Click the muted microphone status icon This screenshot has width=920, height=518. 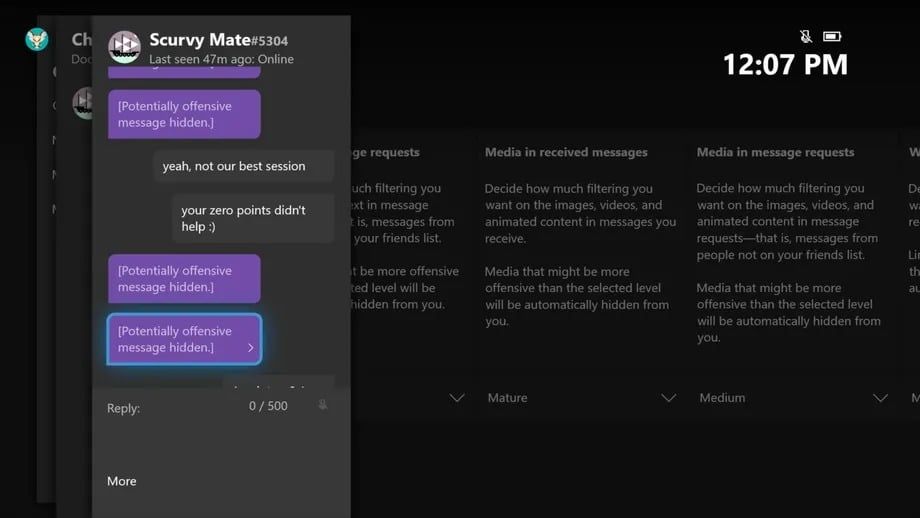806,37
